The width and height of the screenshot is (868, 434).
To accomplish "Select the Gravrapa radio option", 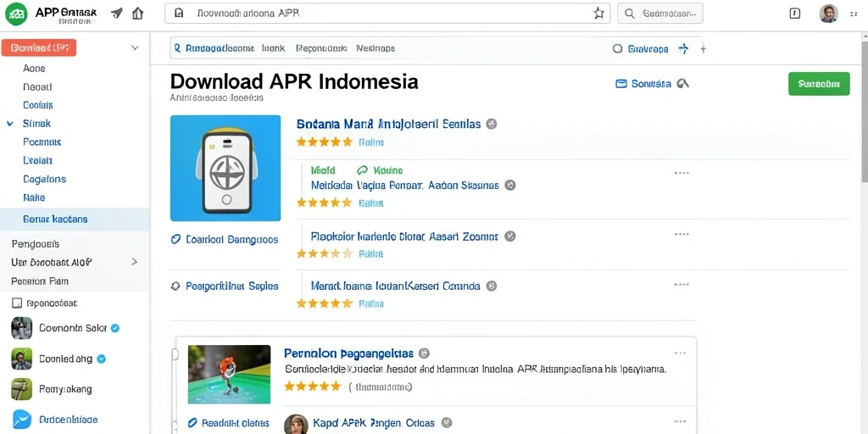I will [x=618, y=48].
